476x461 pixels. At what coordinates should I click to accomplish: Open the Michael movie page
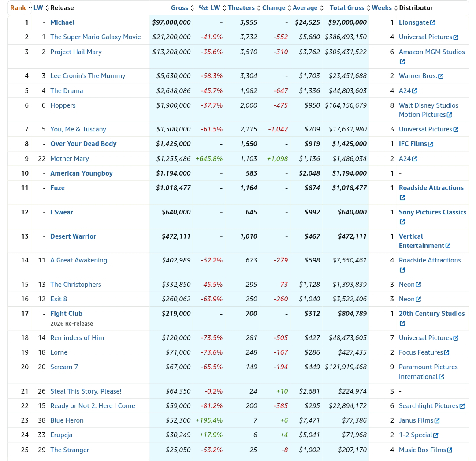point(63,22)
